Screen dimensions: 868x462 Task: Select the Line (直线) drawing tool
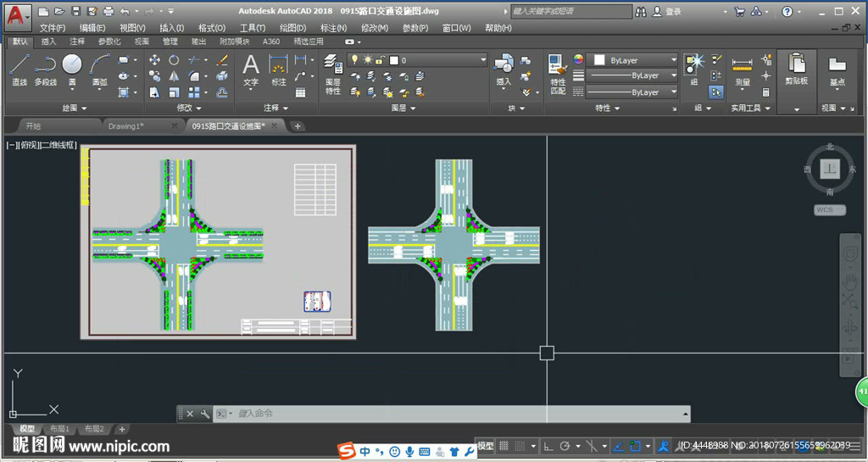click(x=19, y=70)
